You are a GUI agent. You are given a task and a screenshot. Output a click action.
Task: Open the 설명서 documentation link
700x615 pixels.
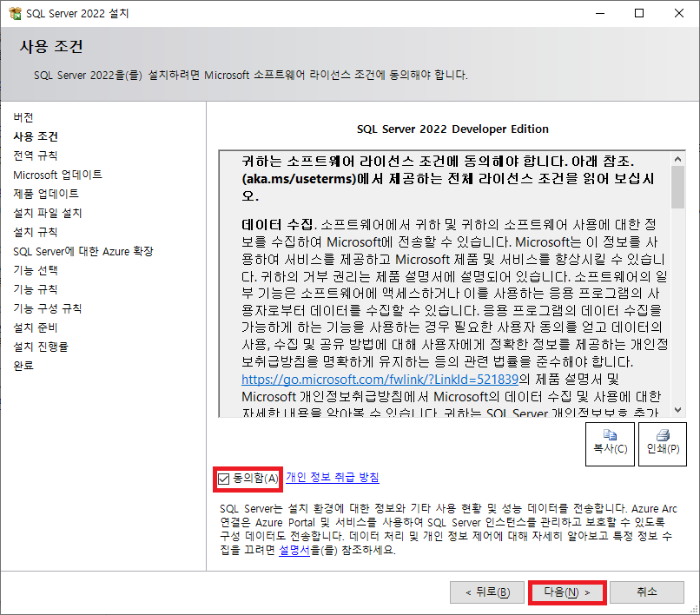pyautogui.click(x=294, y=550)
